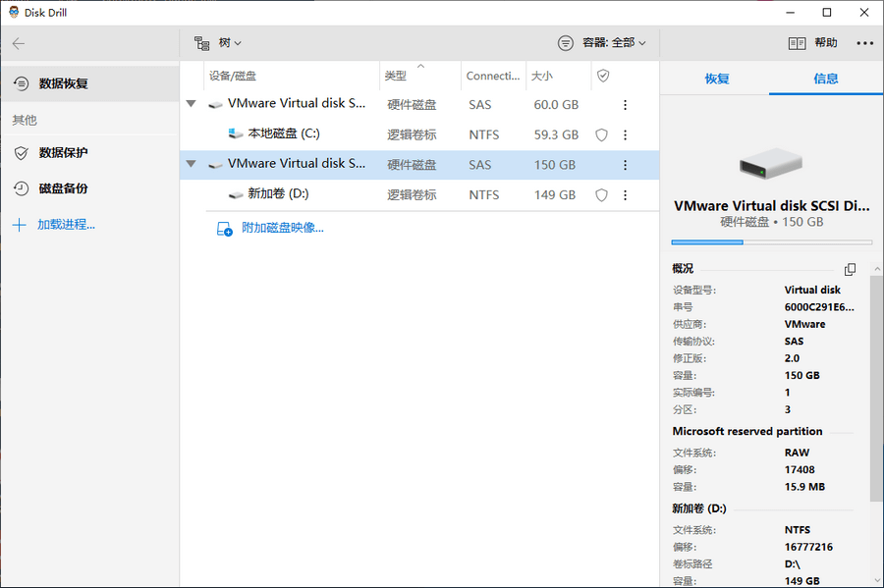Image resolution: width=884 pixels, height=588 pixels.
Task: Open the 树 view dropdown
Action: coord(230,43)
